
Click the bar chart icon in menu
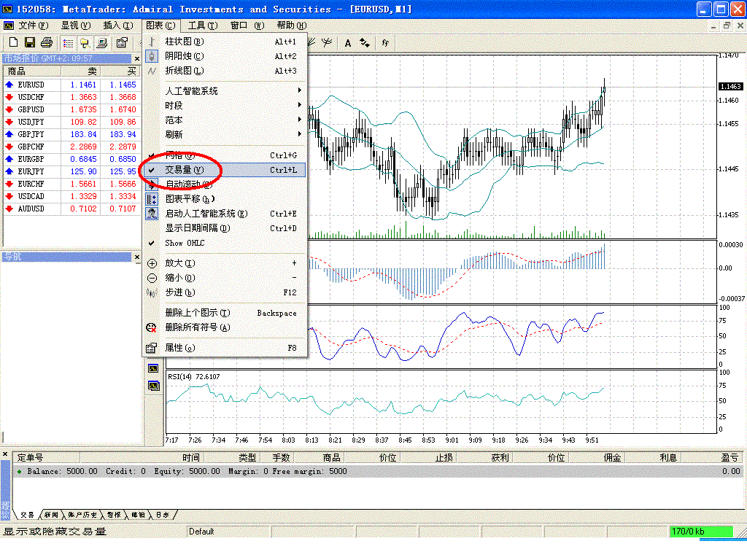pos(152,42)
